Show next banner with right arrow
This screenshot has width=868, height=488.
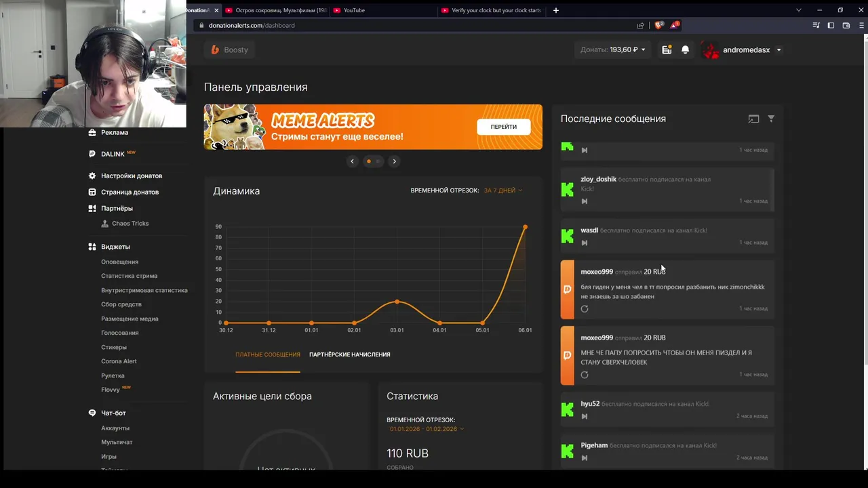pyautogui.click(x=394, y=161)
